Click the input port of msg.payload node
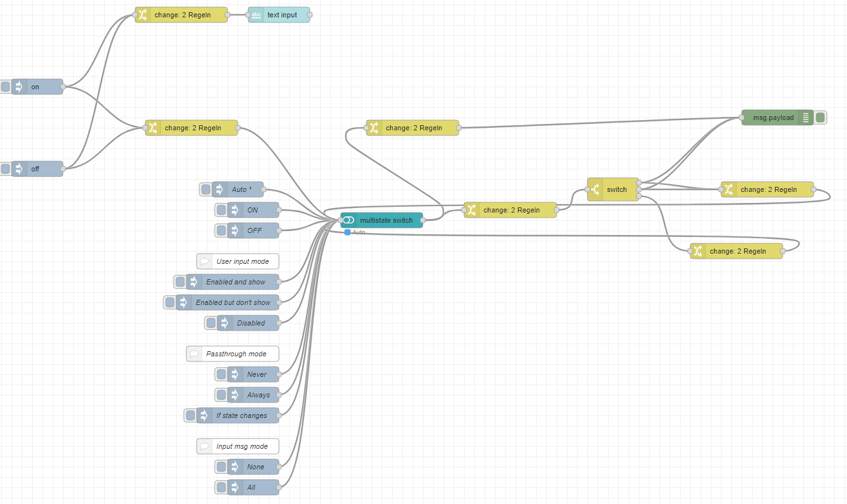Viewport: 847px width, 504px height. click(742, 117)
